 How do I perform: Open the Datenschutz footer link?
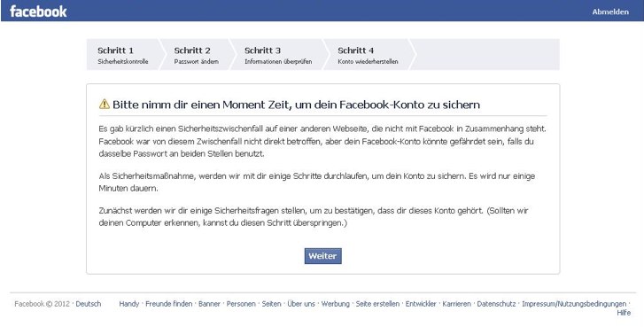point(496,304)
